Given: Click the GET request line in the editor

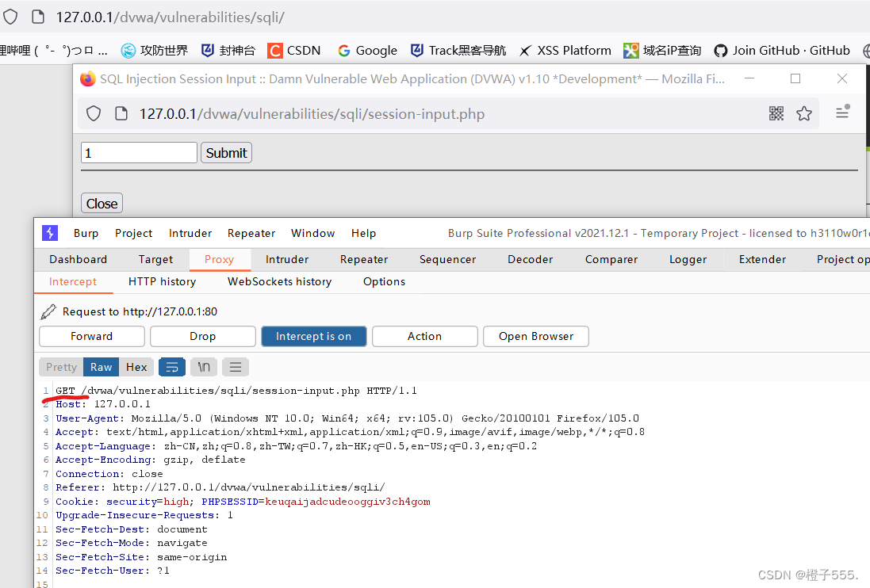Looking at the screenshot, I should pos(236,390).
